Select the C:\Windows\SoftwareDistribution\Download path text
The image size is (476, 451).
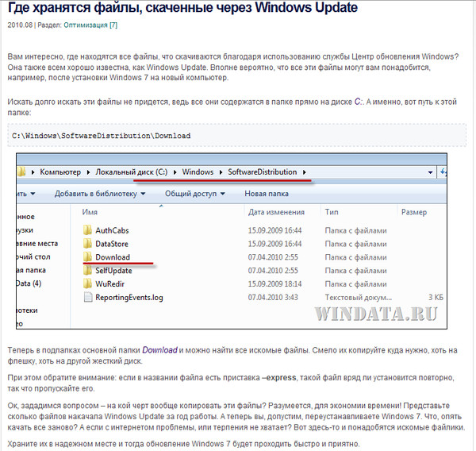[101, 136]
